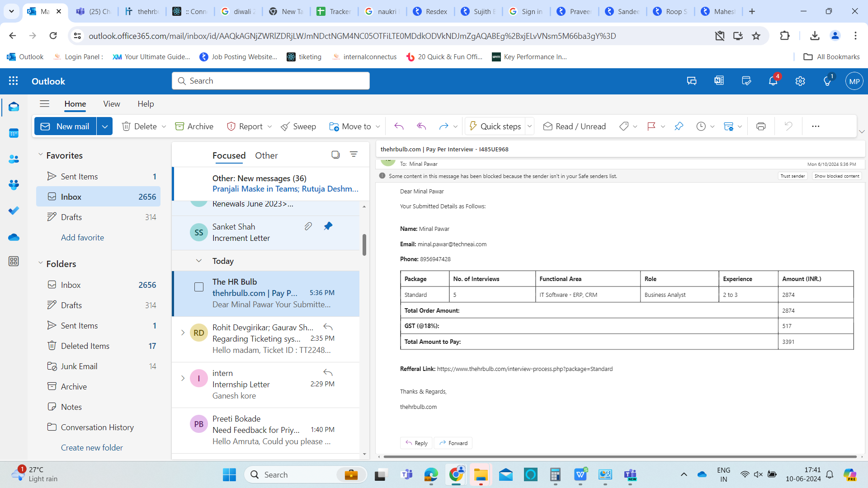The height and width of the screenshot is (488, 868).
Task: Open More apps in the sidebar
Action: tap(14, 261)
